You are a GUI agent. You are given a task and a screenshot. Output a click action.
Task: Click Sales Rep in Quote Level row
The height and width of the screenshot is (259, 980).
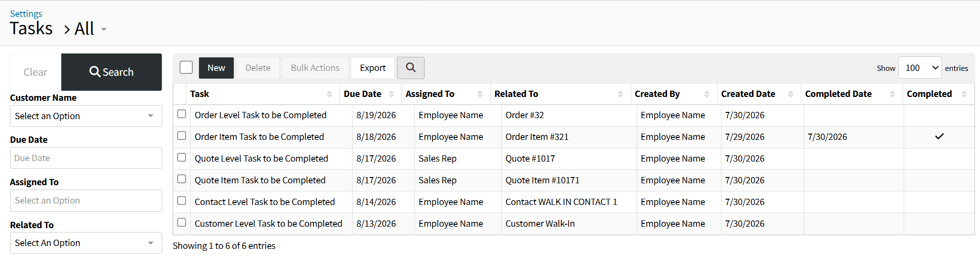(x=438, y=159)
